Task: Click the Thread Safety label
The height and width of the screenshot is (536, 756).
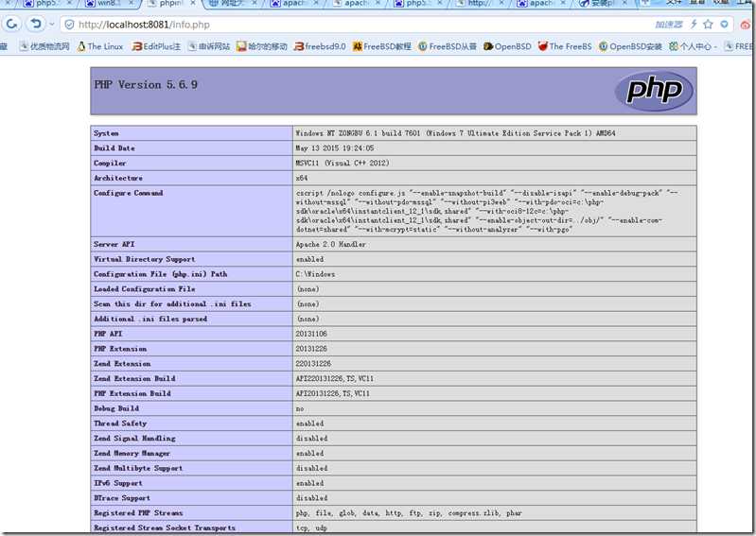Action: (x=120, y=424)
